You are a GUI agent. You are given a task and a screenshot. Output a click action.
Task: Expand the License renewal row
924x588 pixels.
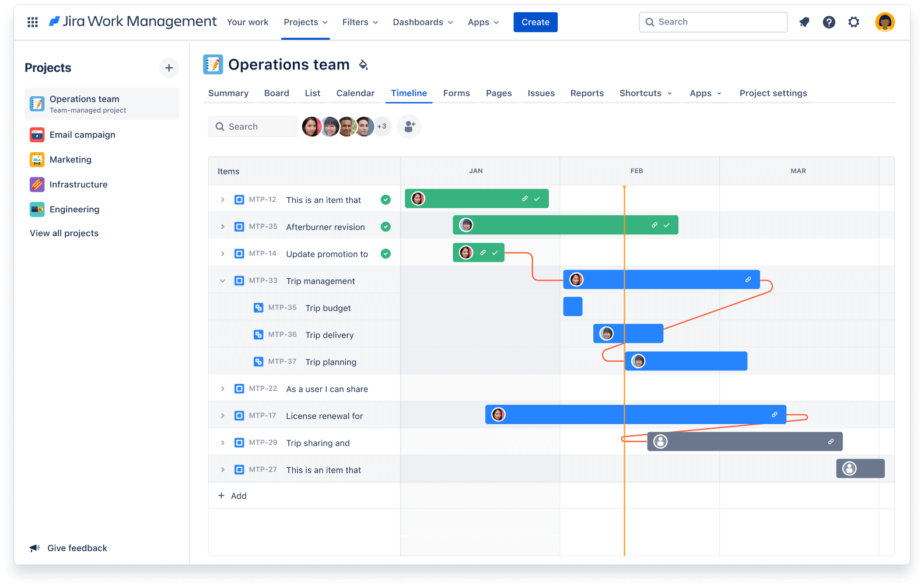222,416
